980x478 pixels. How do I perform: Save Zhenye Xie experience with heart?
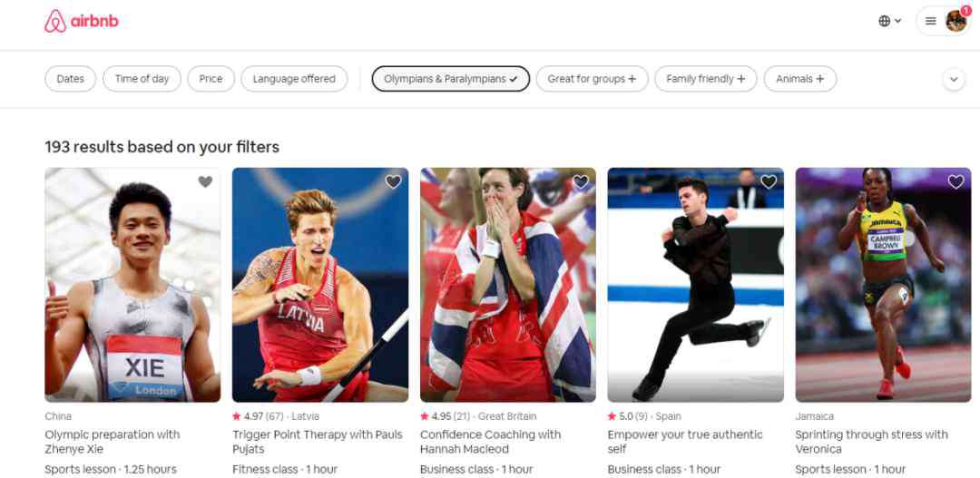[x=205, y=181]
